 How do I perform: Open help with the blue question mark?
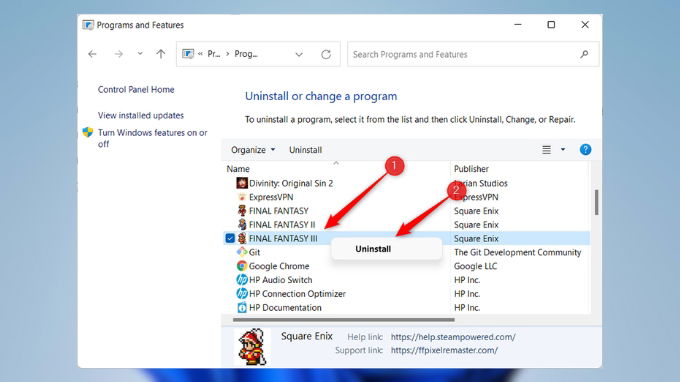(585, 150)
